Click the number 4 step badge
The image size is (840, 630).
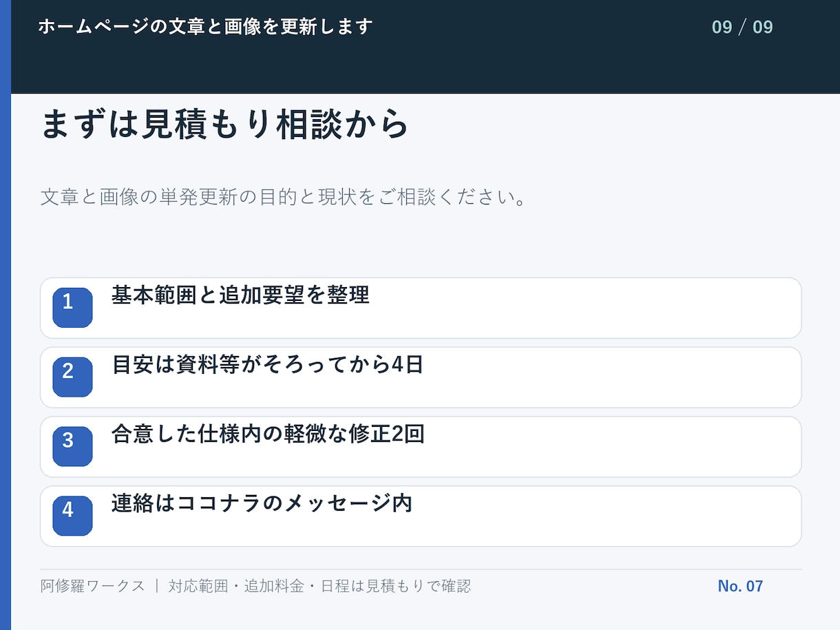tap(72, 516)
